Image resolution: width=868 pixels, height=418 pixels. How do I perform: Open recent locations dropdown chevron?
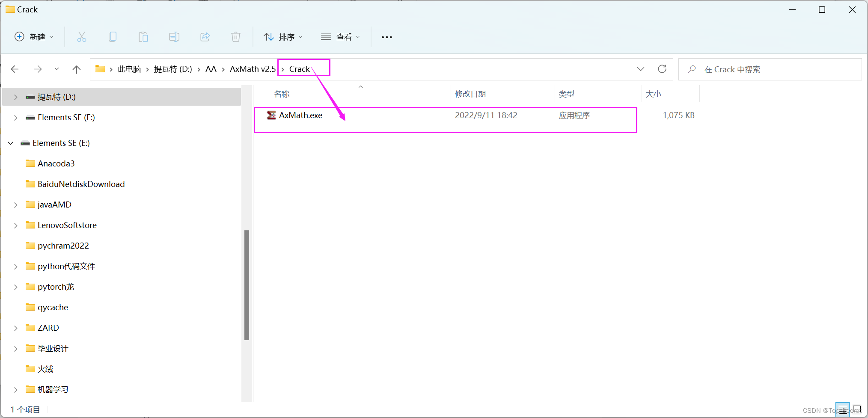click(x=56, y=69)
